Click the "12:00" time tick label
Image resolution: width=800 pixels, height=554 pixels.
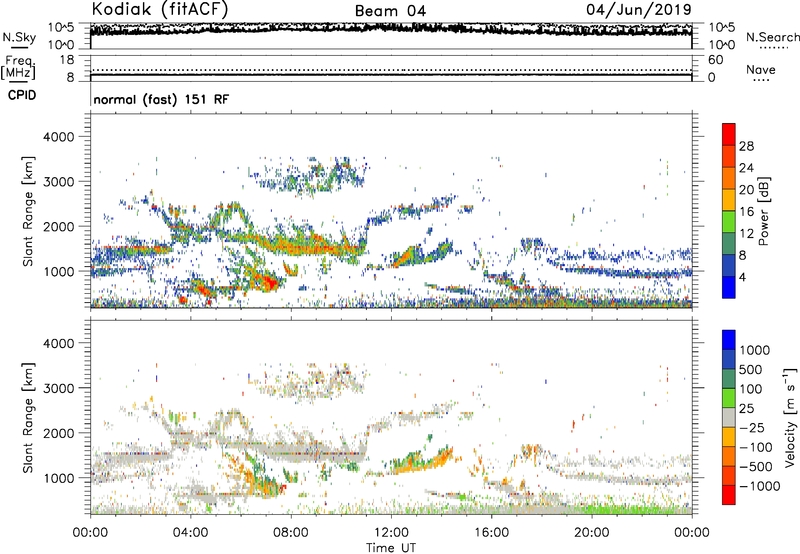[x=391, y=533]
